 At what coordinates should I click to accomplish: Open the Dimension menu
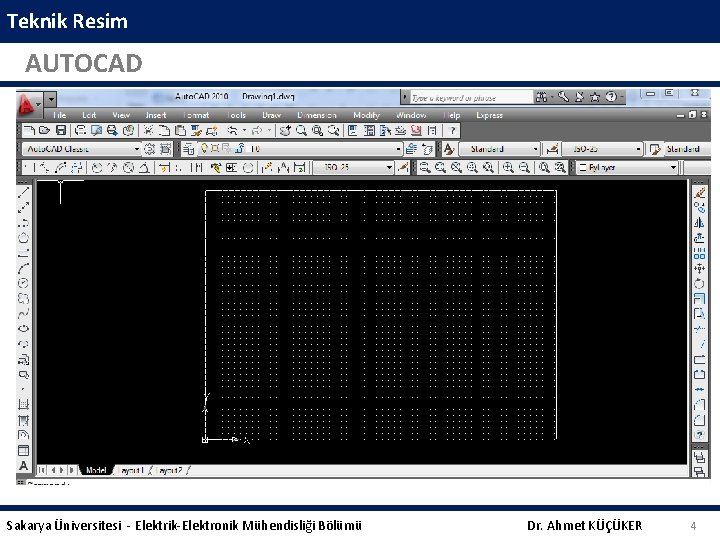(317, 115)
